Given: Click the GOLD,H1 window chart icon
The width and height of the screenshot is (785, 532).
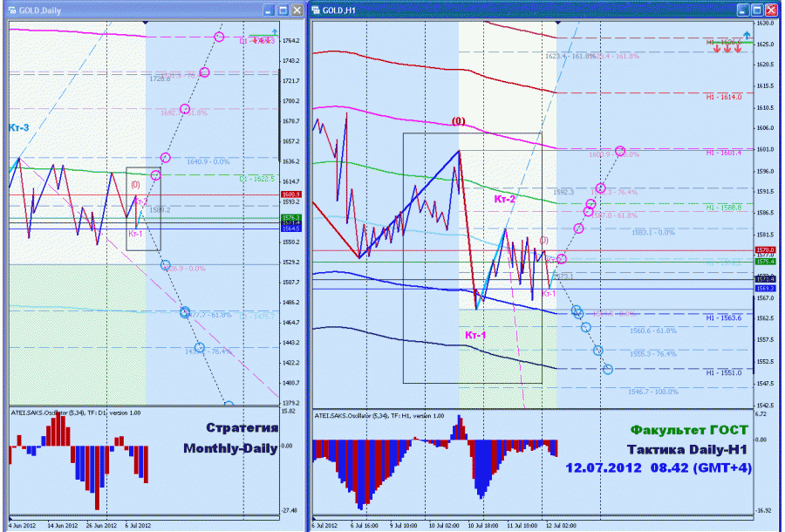Looking at the screenshot, I should pos(316,10).
